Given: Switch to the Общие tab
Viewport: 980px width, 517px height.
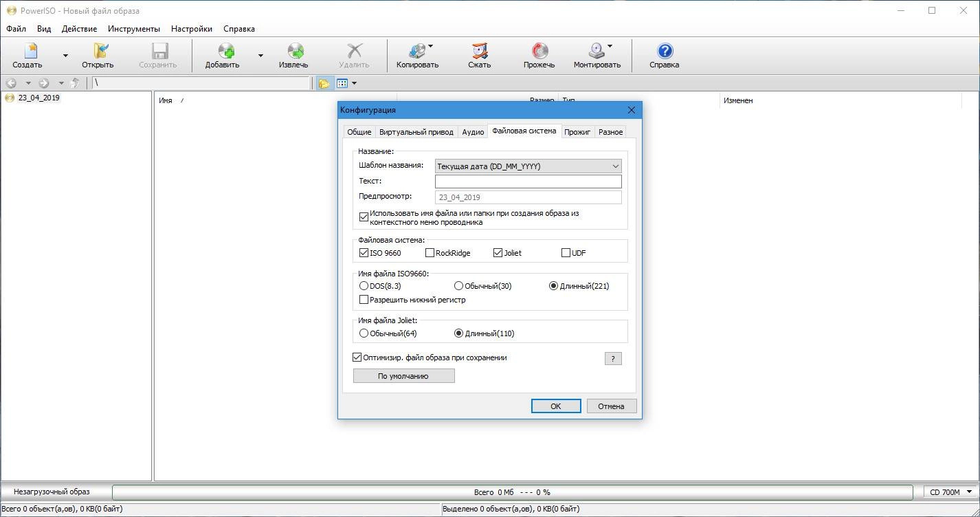Looking at the screenshot, I should click(x=359, y=132).
